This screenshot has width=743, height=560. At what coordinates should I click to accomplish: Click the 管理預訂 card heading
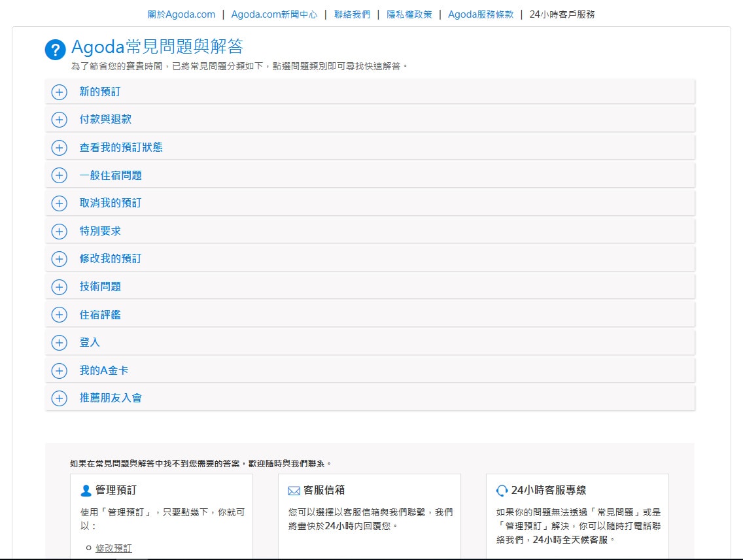tap(116, 490)
